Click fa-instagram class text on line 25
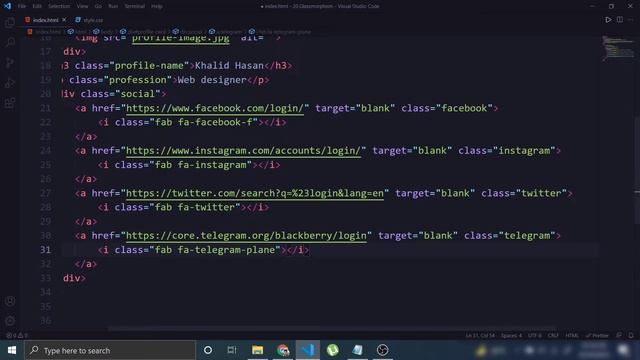 coord(212,165)
